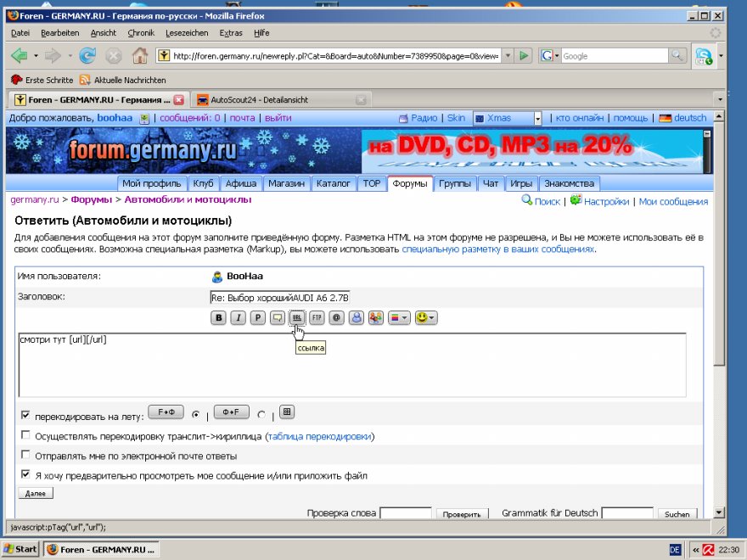Click the DE language indicator in system tray

coord(675,550)
